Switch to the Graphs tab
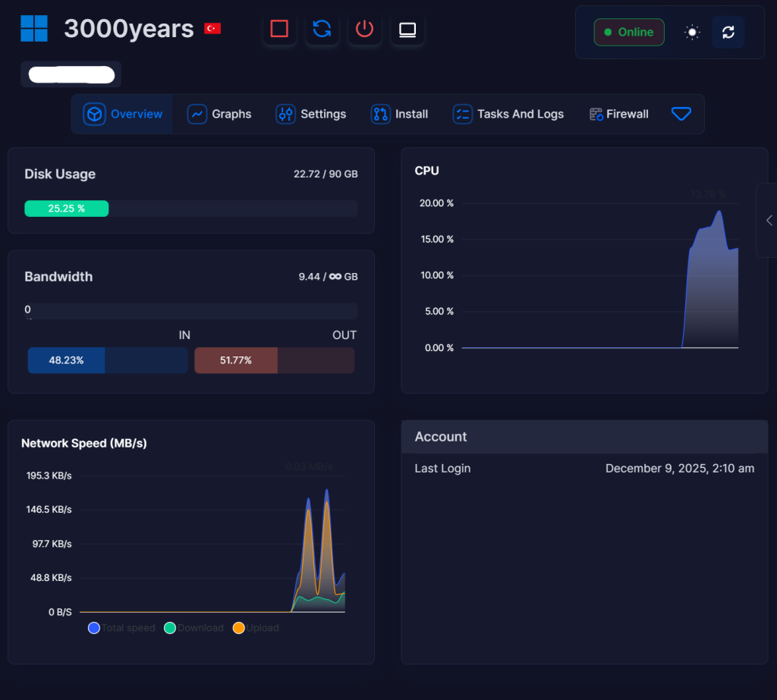 click(x=219, y=114)
